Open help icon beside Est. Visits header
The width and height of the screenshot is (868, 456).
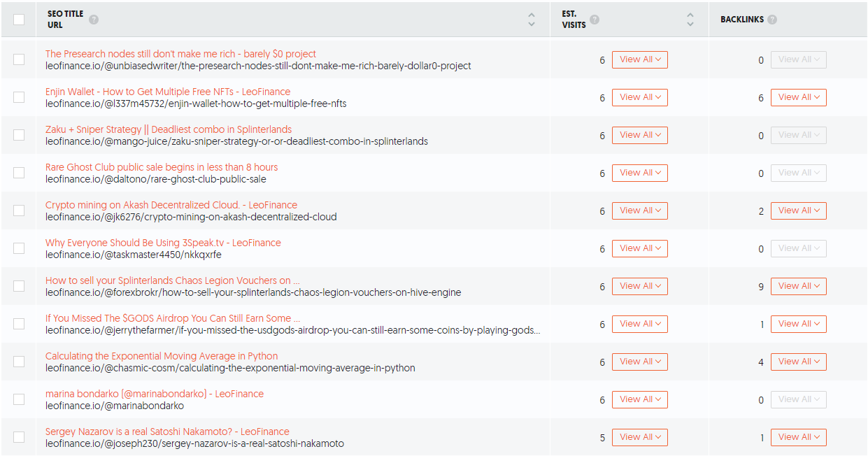point(594,20)
